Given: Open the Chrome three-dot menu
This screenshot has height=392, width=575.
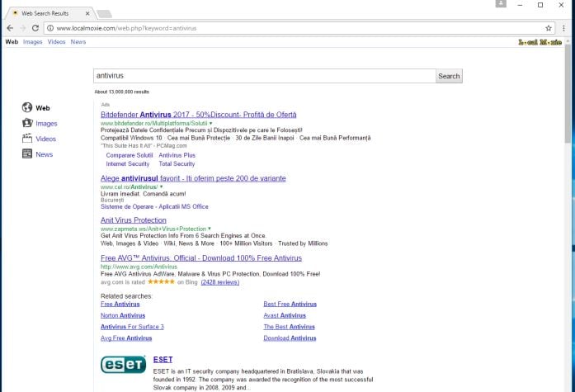Looking at the screenshot, I should click(x=563, y=28).
